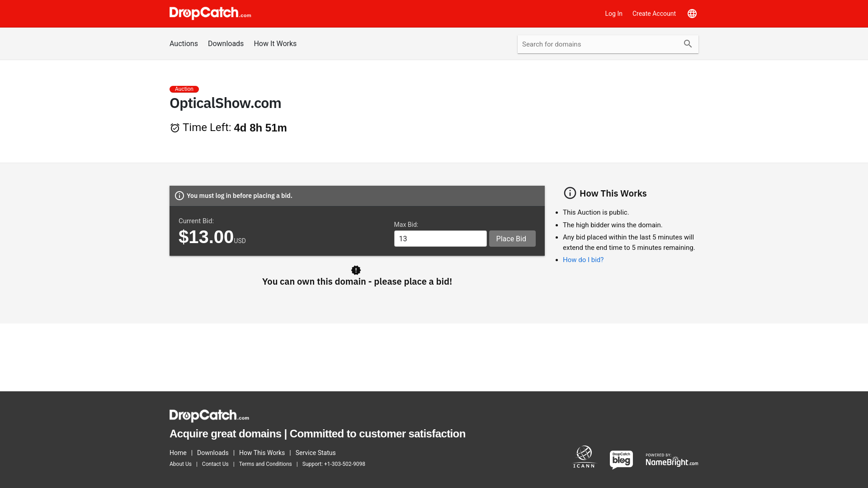Open the ICANN logo link
The width and height of the screenshot is (868, 488).
click(584, 457)
